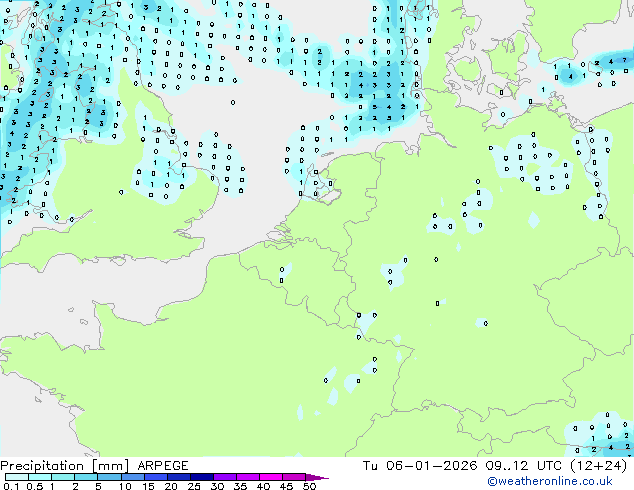Pick the 15–20 mm legend swatch

156,477
